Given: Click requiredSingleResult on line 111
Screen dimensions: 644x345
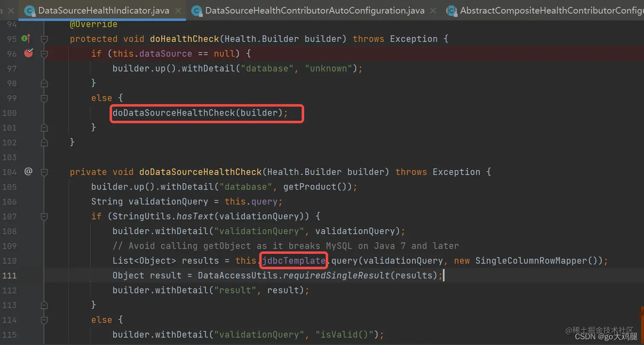Looking at the screenshot, I should click(336, 275).
